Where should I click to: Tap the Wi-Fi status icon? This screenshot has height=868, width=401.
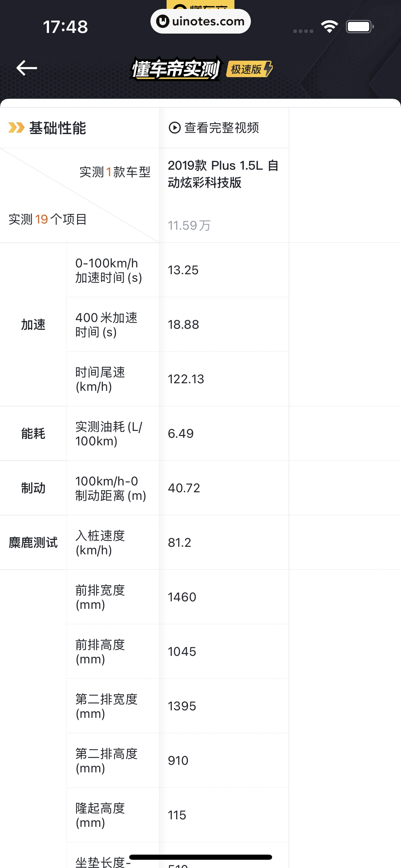(x=329, y=27)
